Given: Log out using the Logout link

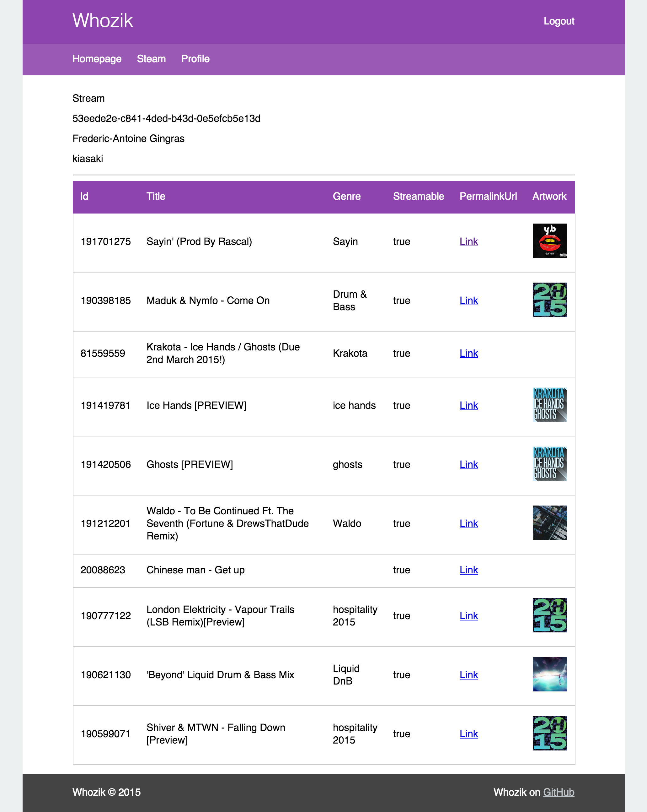Looking at the screenshot, I should 559,21.
